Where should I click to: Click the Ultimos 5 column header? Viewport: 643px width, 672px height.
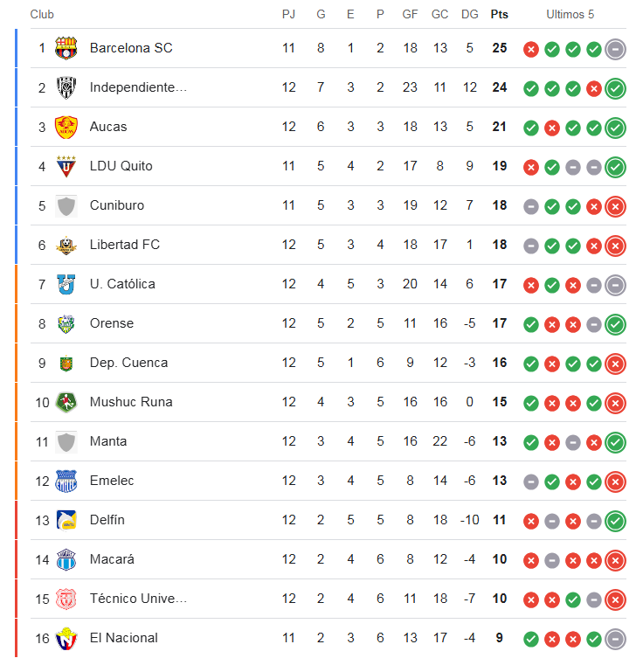tap(570, 15)
